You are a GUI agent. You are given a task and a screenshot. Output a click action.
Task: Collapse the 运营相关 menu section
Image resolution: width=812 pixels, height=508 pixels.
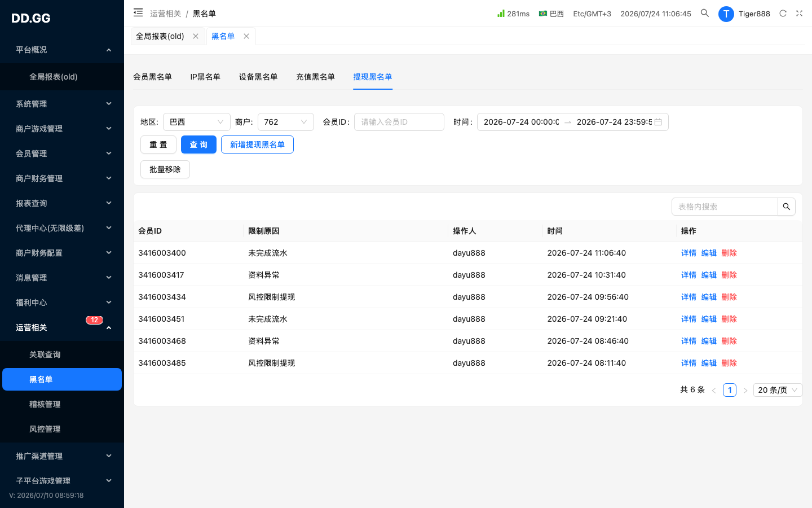point(62,327)
